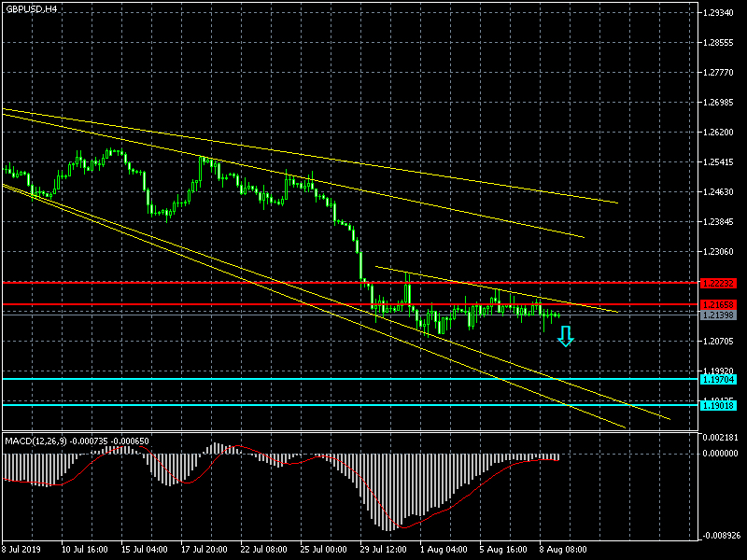Image resolution: width=747 pixels, height=560 pixels.
Task: Click the MACD(12,26,9) indicator label
Action: 70,440
